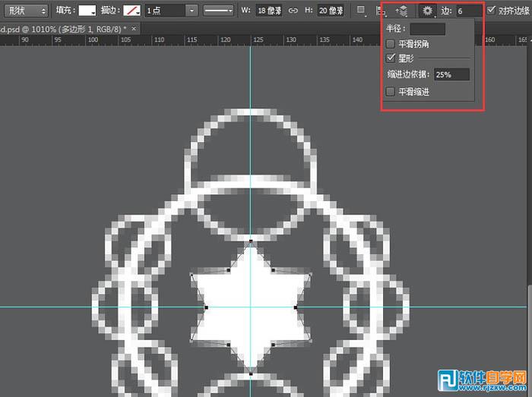This screenshot has width=532, height=397.
Task: Click the watermark logo 软件自学网
Action: coord(482,380)
